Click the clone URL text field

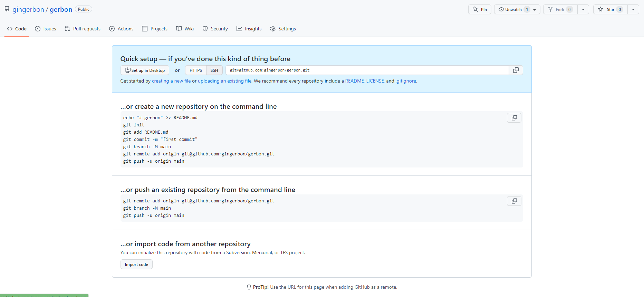[x=367, y=70]
